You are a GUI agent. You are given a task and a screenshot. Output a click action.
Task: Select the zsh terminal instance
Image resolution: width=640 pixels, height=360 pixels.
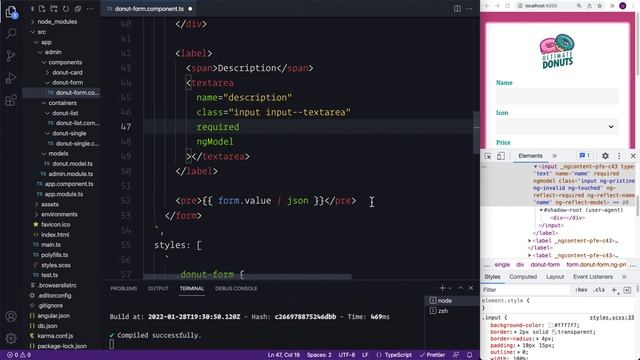442,311
